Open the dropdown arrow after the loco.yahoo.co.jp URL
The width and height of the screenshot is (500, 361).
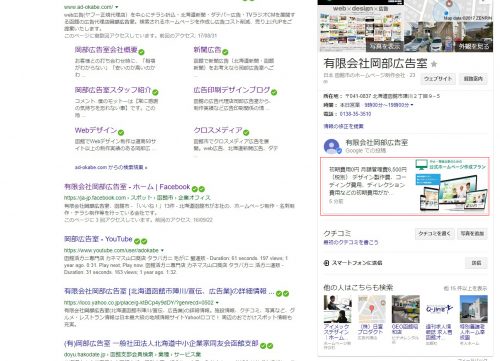pyautogui.click(x=217, y=303)
